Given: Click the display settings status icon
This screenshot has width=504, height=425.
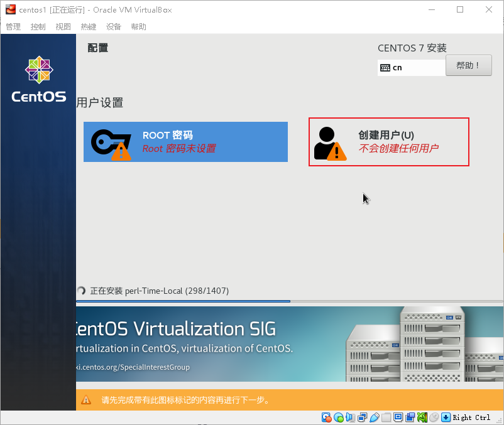Looking at the screenshot, I should tap(398, 417).
